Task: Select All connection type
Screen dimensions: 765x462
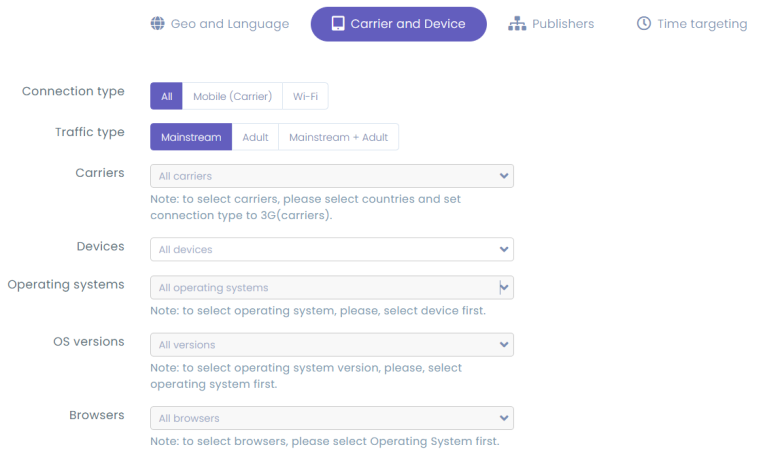Action: point(166,96)
